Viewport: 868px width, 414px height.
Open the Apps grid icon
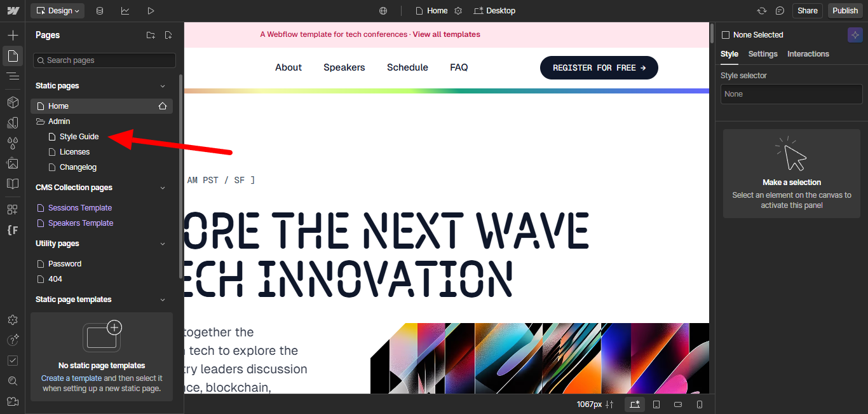(13, 209)
